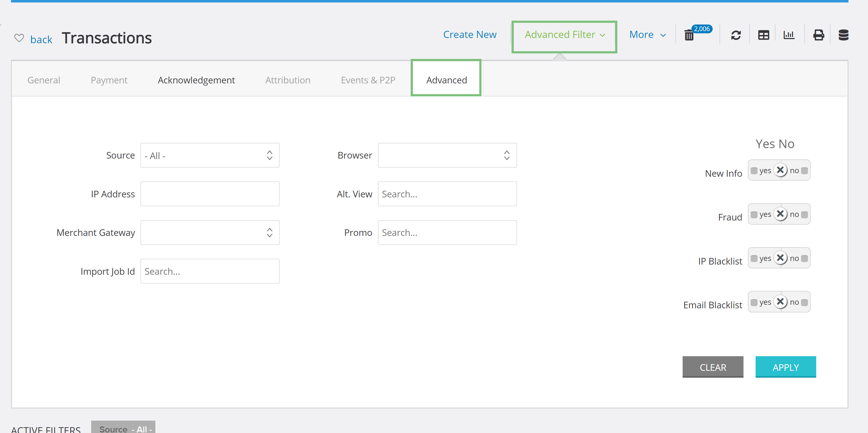Viewport: 868px width, 433px height.
Task: Click the Source - All - active filter tag
Action: click(123, 427)
